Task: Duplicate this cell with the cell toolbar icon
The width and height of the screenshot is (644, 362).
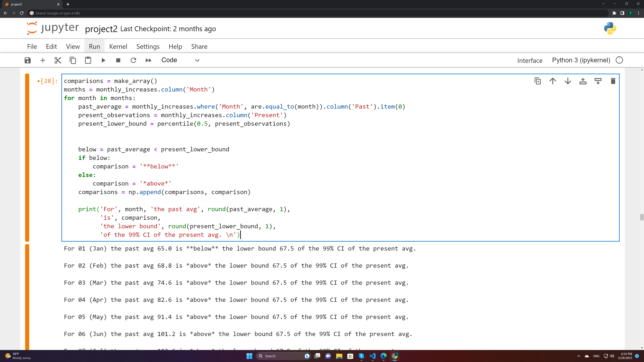Action: (x=538, y=81)
